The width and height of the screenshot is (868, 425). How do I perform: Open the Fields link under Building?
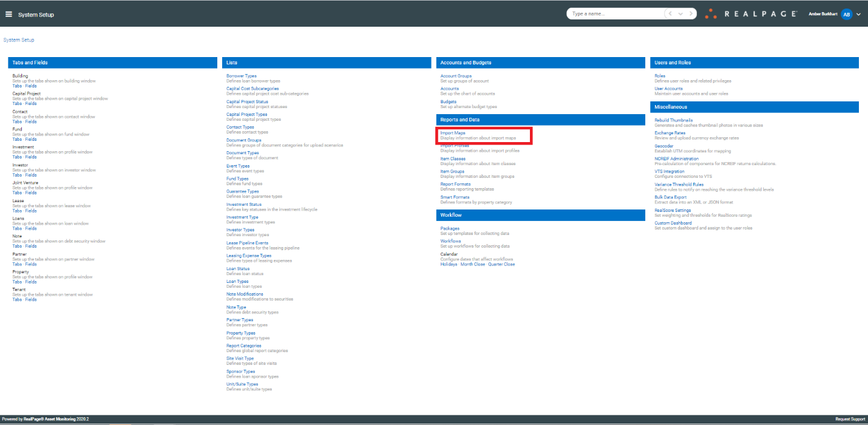click(30, 86)
